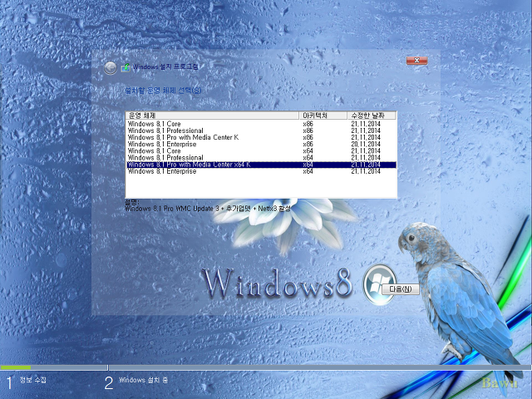Sort by the 아키텍처 column header

coord(323,116)
